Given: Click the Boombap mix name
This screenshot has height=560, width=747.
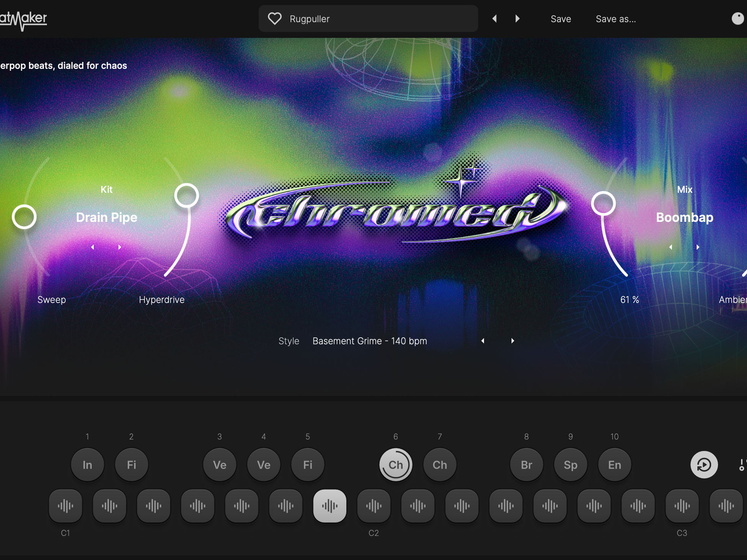Looking at the screenshot, I should tap(685, 217).
